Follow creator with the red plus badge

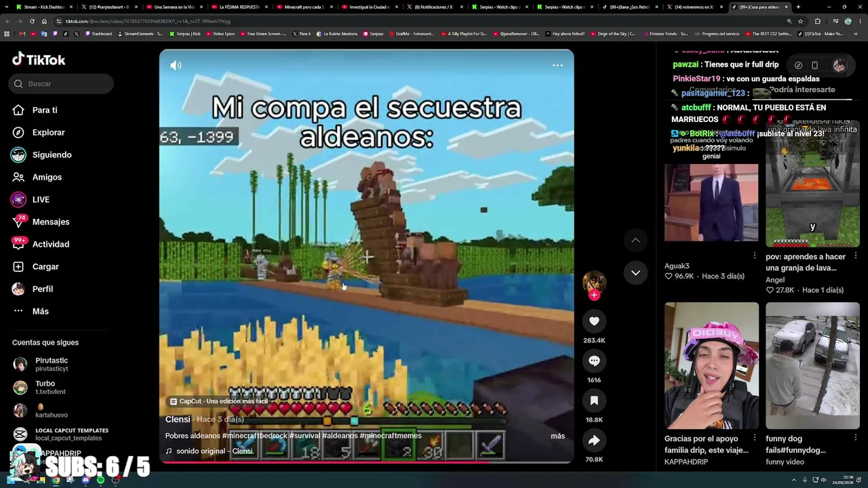594,295
